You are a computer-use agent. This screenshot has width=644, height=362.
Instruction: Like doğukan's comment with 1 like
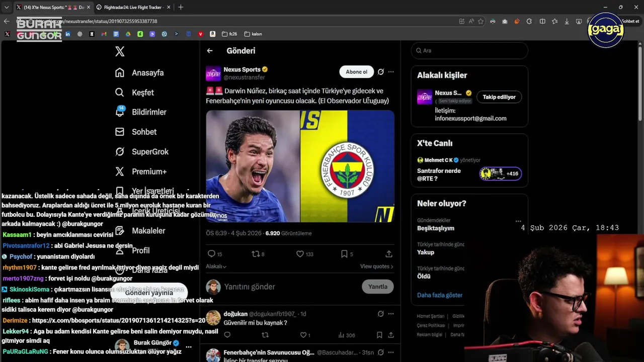[x=305, y=335]
